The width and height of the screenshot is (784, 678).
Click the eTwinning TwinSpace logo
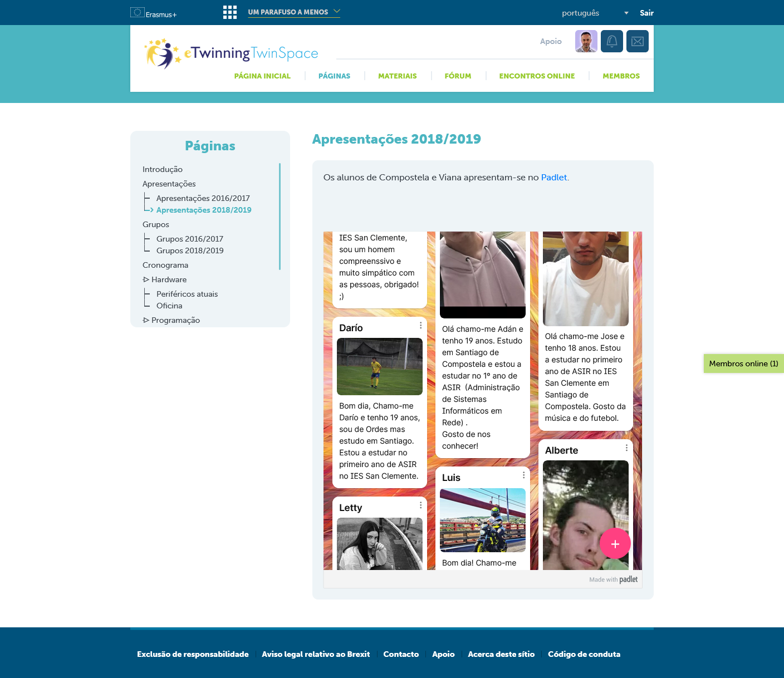[231, 53]
